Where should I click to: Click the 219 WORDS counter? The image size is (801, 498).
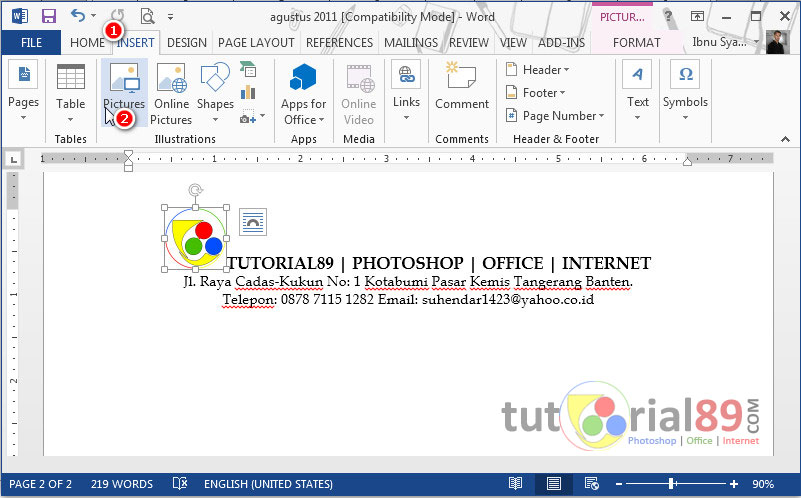point(122,484)
